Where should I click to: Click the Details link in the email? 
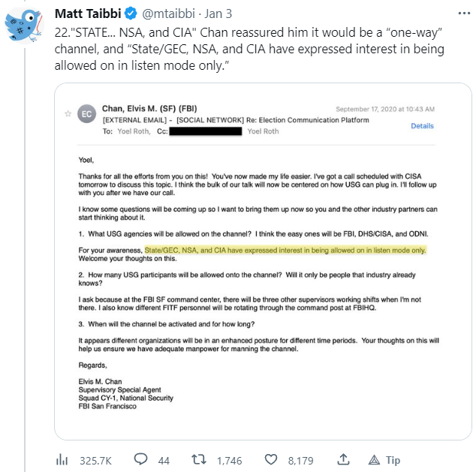422,126
